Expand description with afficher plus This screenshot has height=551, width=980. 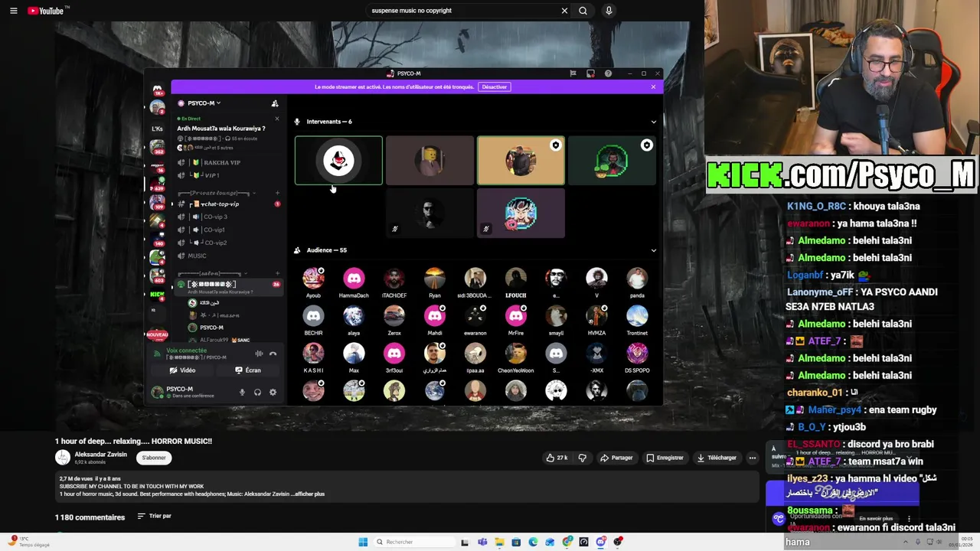309,494
